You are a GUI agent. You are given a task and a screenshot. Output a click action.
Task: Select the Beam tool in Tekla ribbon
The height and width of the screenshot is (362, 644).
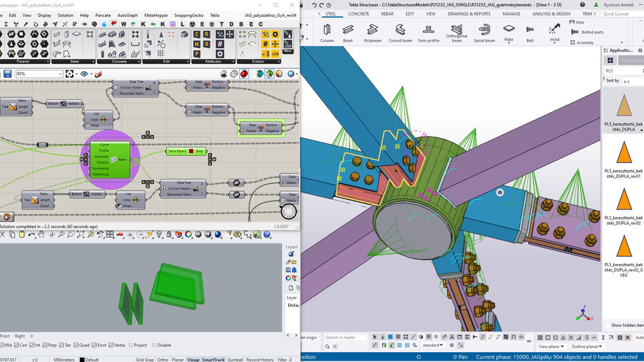(x=348, y=33)
